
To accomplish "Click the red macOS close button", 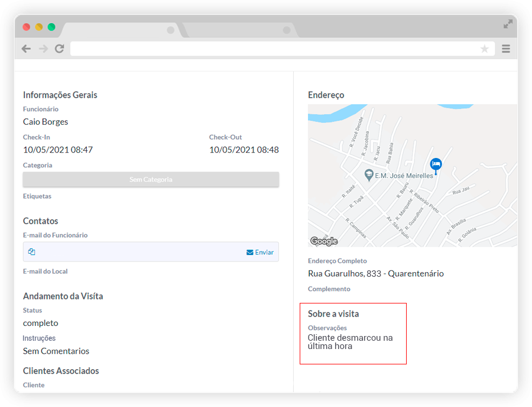I will pos(27,27).
